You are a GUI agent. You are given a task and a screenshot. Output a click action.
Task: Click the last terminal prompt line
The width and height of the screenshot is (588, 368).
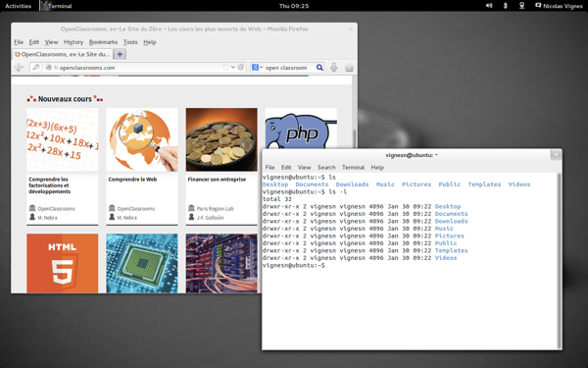click(294, 266)
